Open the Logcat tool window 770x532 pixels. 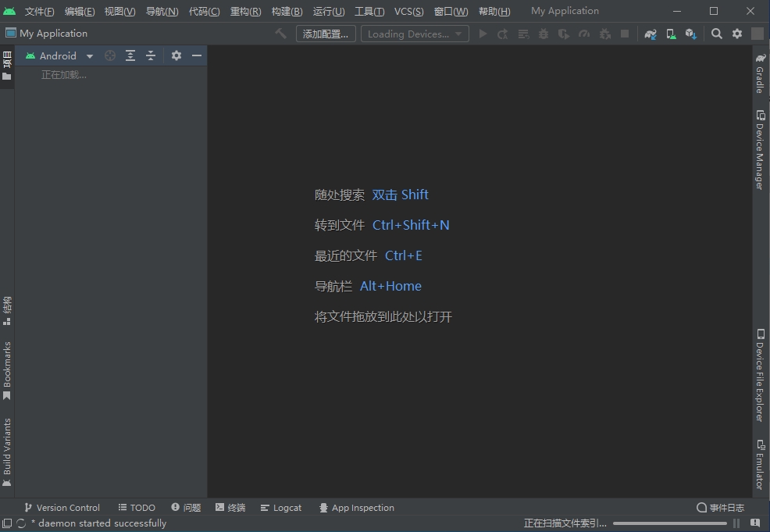click(281, 508)
